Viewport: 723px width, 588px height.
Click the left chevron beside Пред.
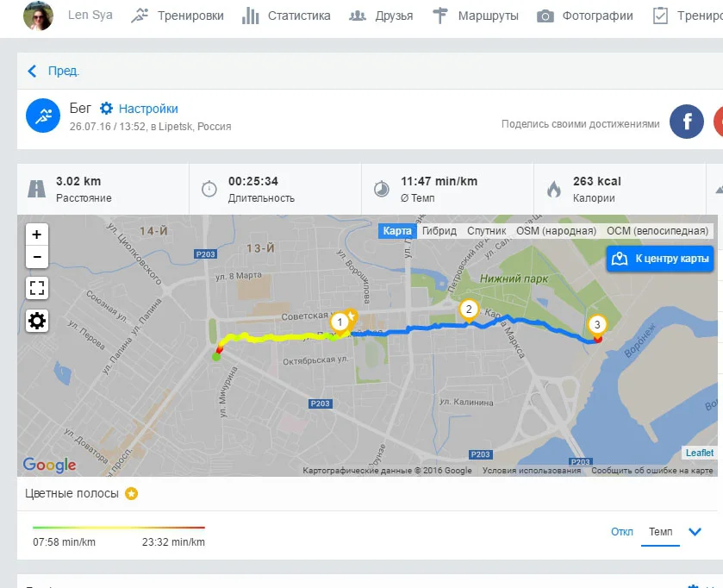(32, 71)
